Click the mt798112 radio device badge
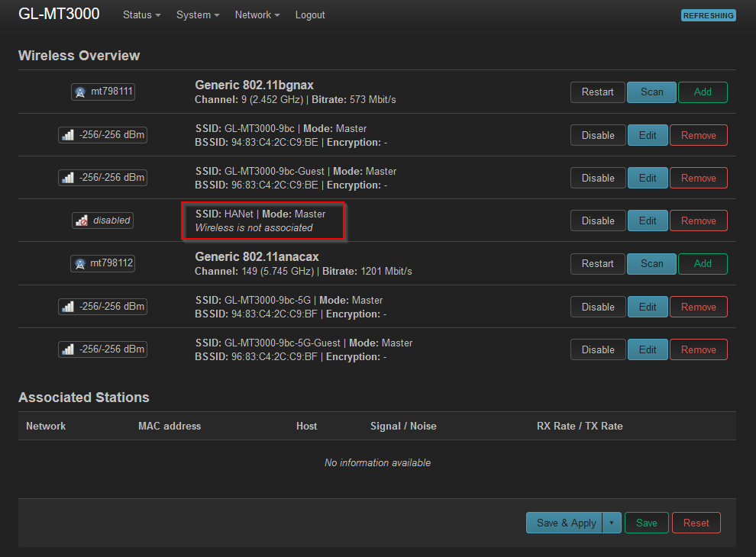Image resolution: width=756 pixels, height=557 pixels. pos(103,264)
